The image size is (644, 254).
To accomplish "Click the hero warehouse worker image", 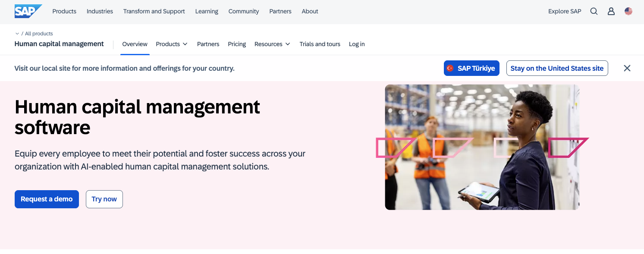I will pyautogui.click(x=482, y=147).
